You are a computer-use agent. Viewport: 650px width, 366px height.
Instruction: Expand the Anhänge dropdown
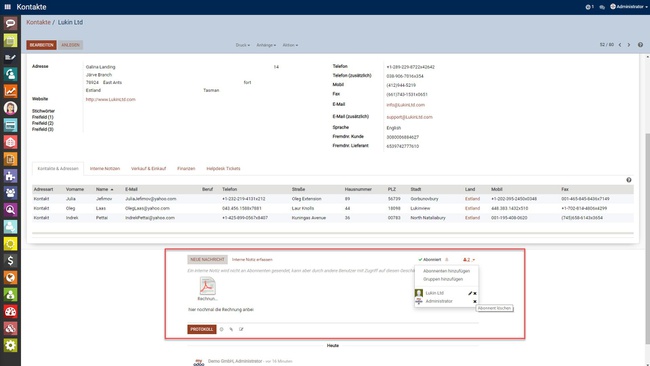266,45
